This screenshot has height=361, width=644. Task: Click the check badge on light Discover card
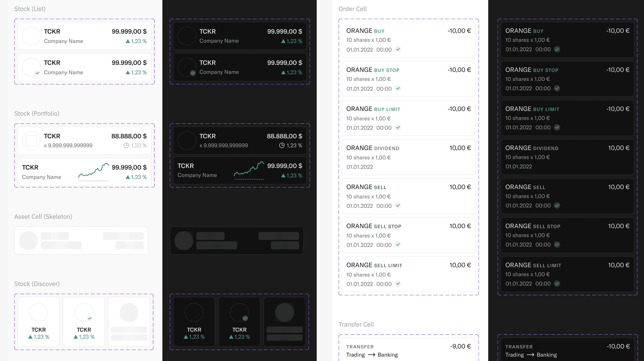[90, 318]
